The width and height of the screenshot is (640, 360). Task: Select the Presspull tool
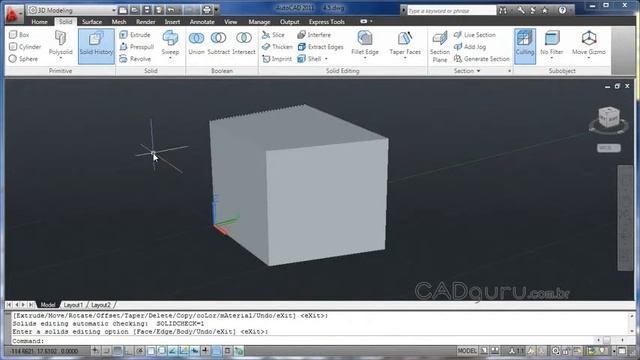coord(137,47)
